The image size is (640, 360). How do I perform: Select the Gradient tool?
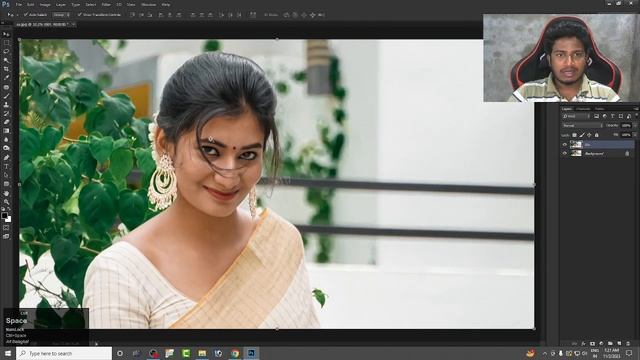[6, 131]
